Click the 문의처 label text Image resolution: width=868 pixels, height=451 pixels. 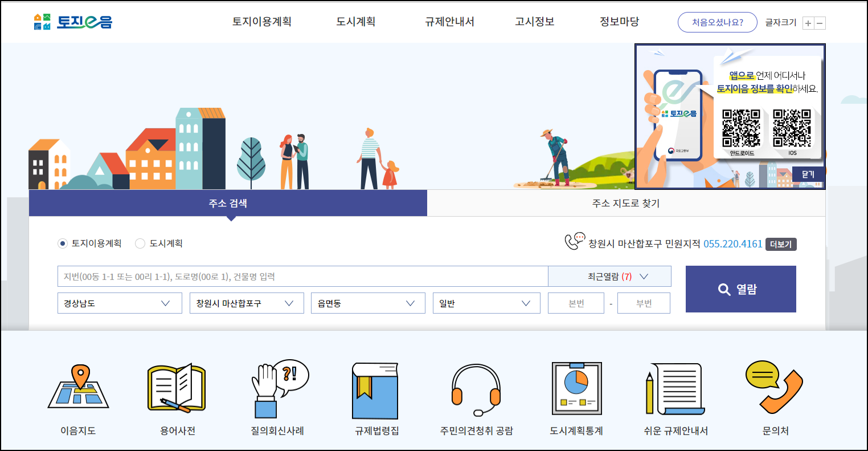point(776,431)
